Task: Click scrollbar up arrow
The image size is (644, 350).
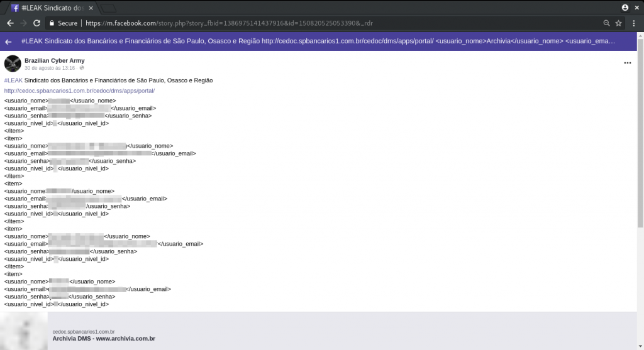Action: [640, 36]
